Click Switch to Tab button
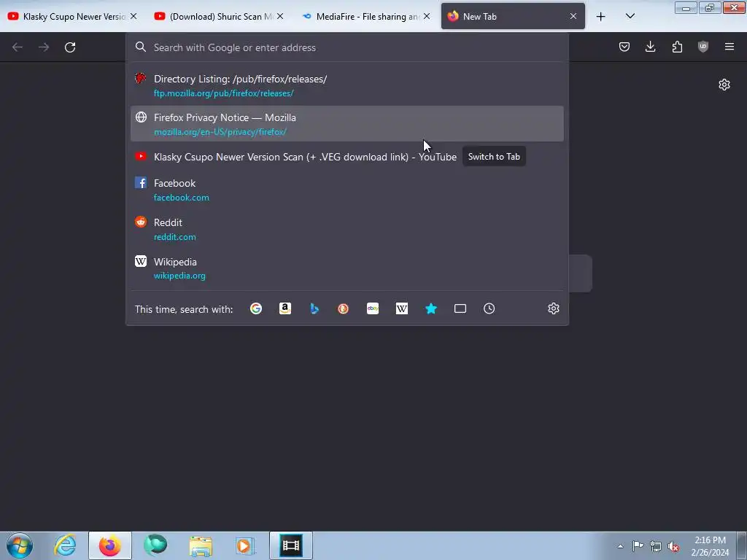 pyautogui.click(x=494, y=157)
